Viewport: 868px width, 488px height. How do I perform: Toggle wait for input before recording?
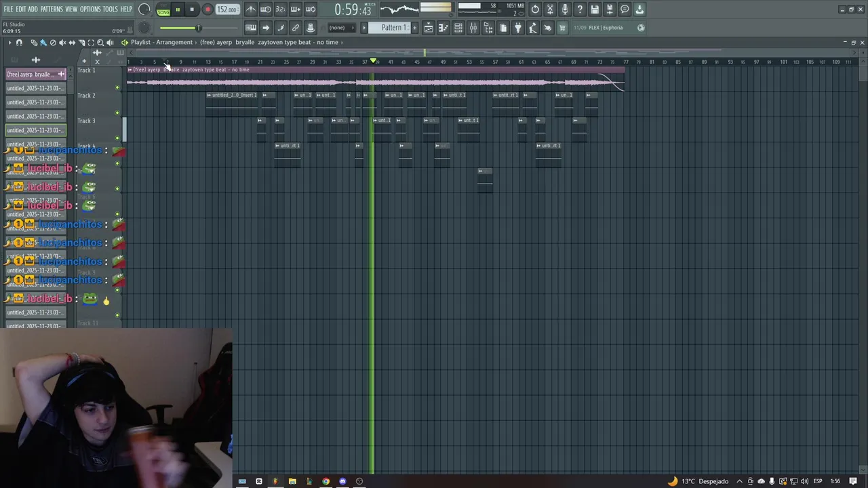266,9
